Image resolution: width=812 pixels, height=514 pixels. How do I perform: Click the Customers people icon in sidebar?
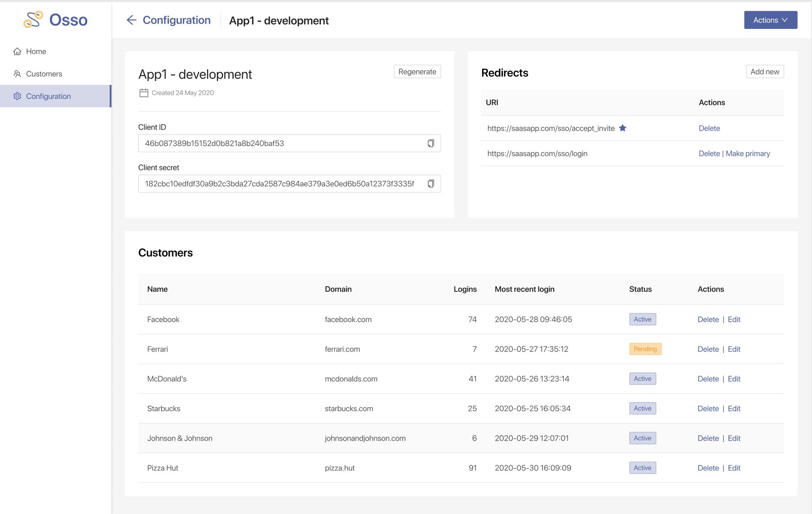point(17,74)
